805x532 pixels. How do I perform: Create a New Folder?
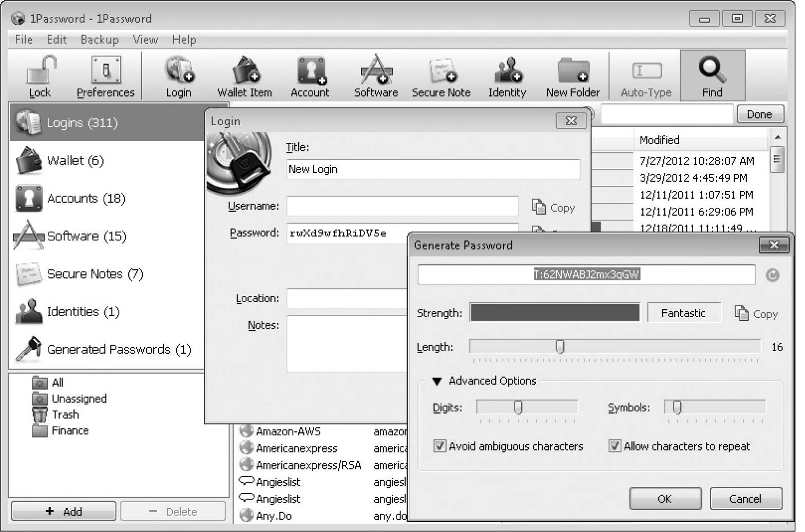[573, 76]
